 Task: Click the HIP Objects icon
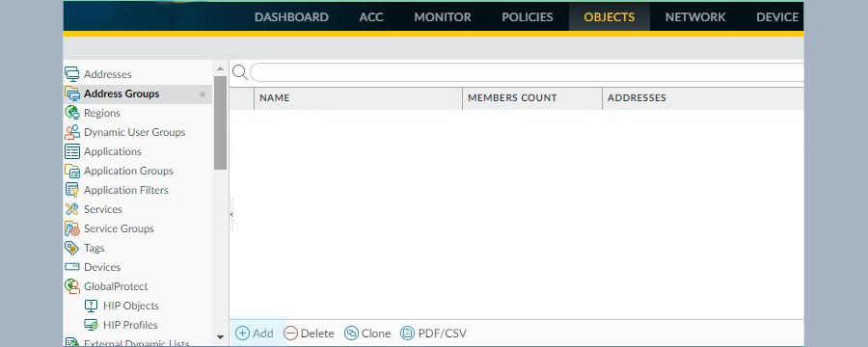[x=91, y=306]
